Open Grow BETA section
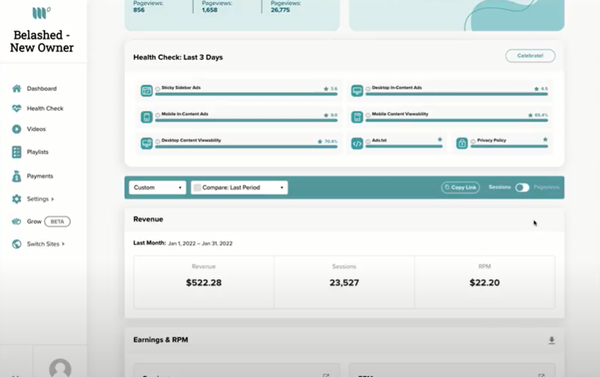This screenshot has height=377, width=600. pos(41,222)
